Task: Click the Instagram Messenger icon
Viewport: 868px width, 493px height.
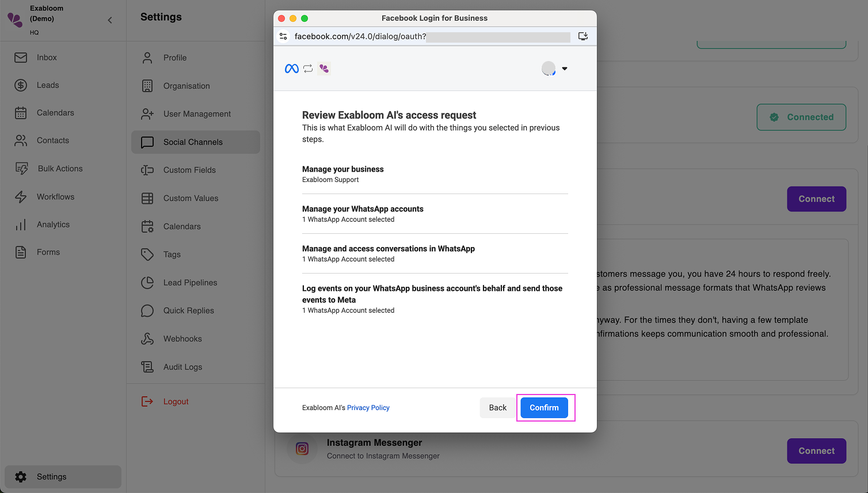Action: [x=302, y=449]
